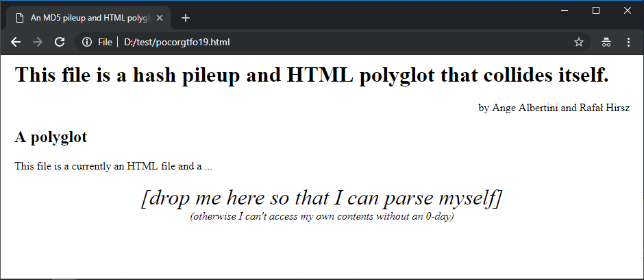Go back using the back arrow
This screenshot has height=280, width=644.
click(16, 43)
